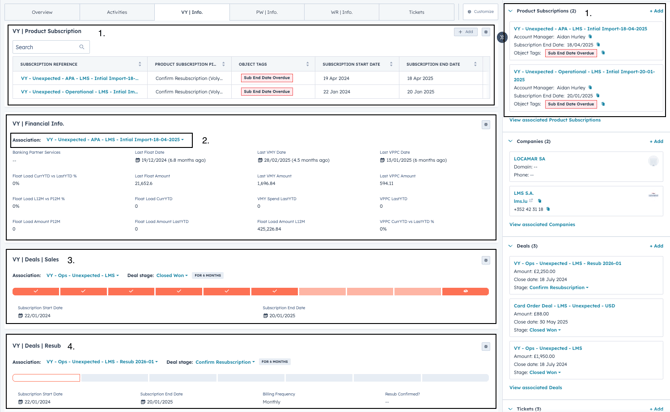
Task: Switch to the Tickets tab
Action: (x=416, y=12)
